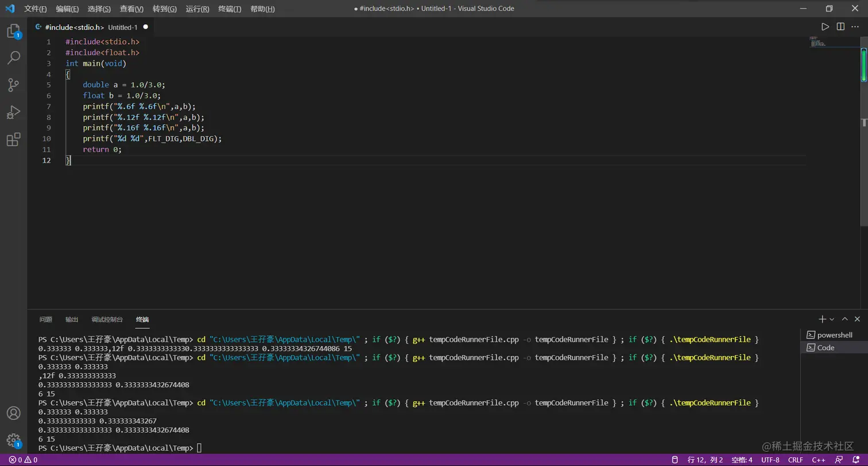Change the CRLF end-of-line setting
This screenshot has height=466, width=868.
796,460
